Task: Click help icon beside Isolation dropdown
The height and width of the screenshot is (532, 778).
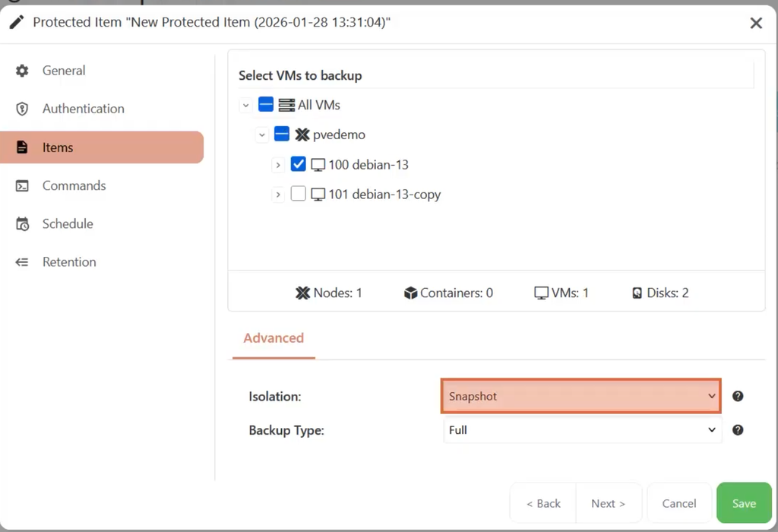Action: [x=738, y=396]
